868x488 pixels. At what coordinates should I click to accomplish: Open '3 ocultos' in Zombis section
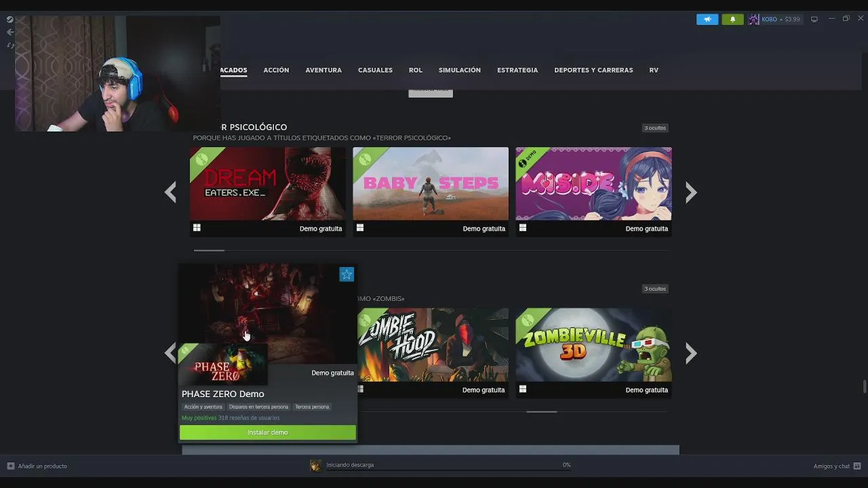coord(655,289)
